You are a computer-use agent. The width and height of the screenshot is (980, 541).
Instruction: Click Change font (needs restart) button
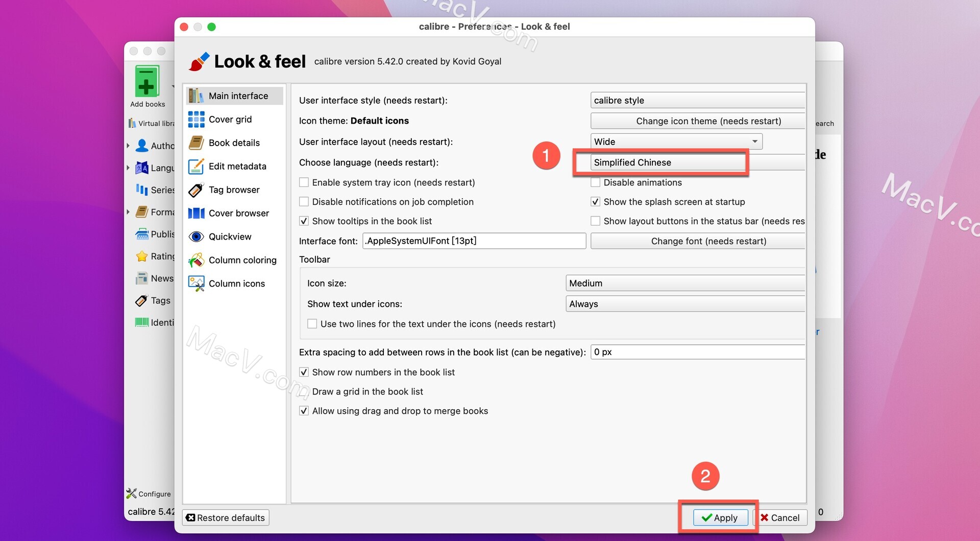coord(698,241)
